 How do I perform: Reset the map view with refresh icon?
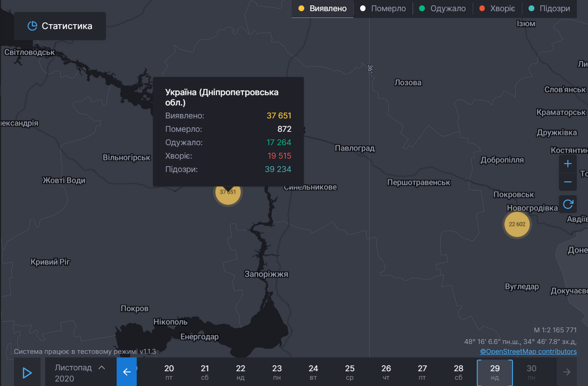[x=568, y=204]
